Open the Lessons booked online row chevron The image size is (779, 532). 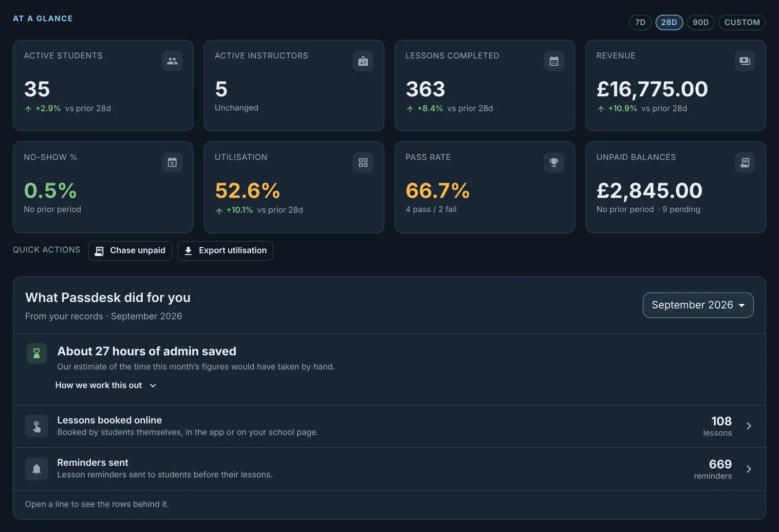coord(749,426)
